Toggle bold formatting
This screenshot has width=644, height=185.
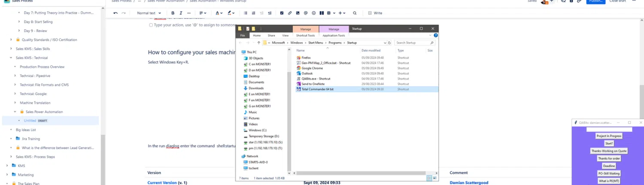tap(173, 13)
